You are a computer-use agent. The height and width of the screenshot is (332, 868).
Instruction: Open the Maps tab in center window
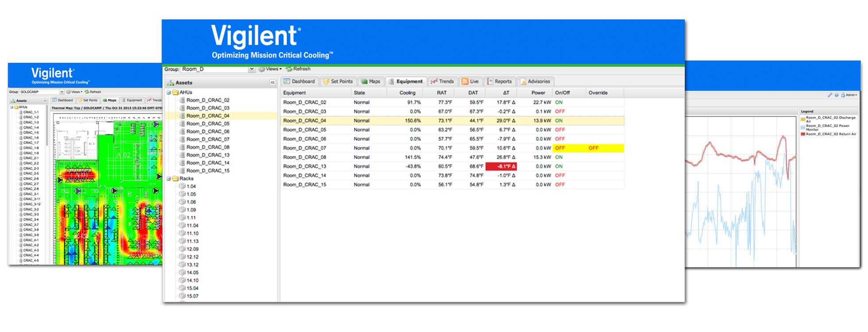pyautogui.click(x=371, y=81)
